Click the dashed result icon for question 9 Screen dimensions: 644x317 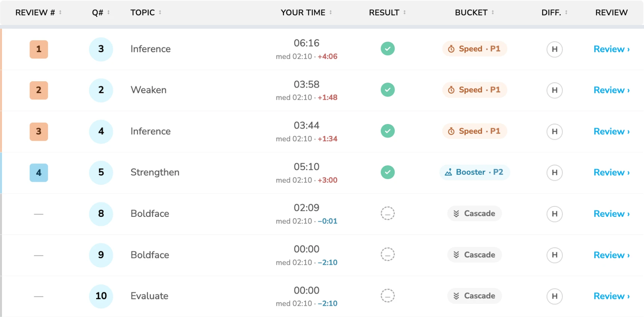(x=388, y=255)
